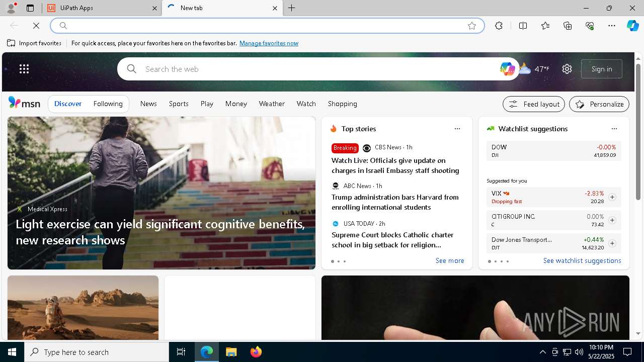The height and width of the screenshot is (362, 644).
Task: Open the Harvard international students story
Action: tap(395, 202)
